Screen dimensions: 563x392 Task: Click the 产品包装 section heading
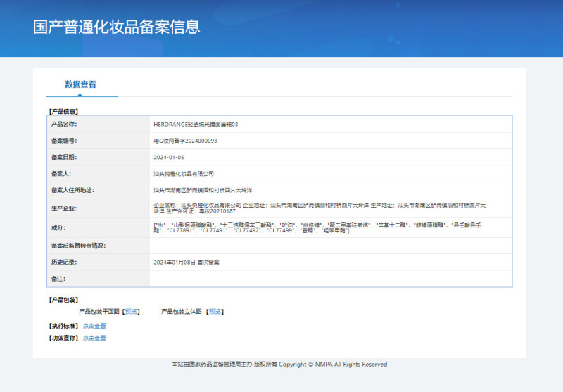(x=63, y=300)
